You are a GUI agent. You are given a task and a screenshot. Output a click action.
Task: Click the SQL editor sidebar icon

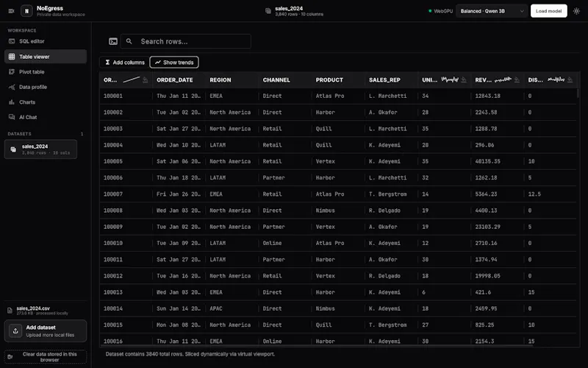(12, 41)
